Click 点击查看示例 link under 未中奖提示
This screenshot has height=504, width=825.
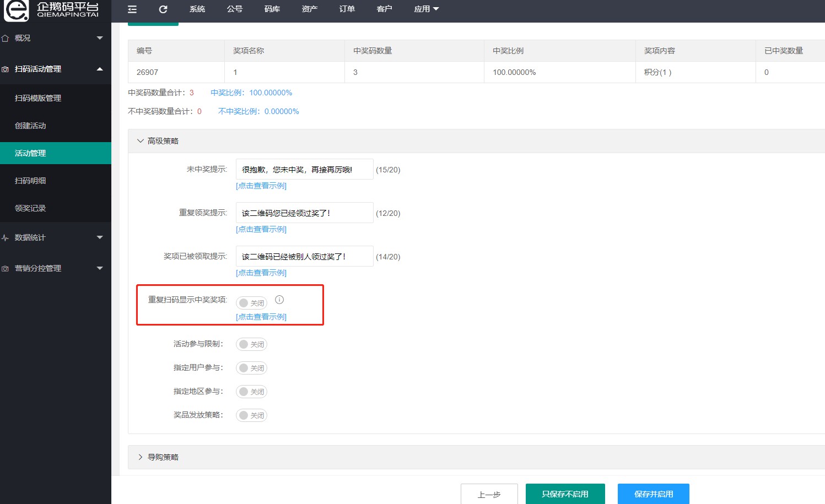[x=261, y=186]
